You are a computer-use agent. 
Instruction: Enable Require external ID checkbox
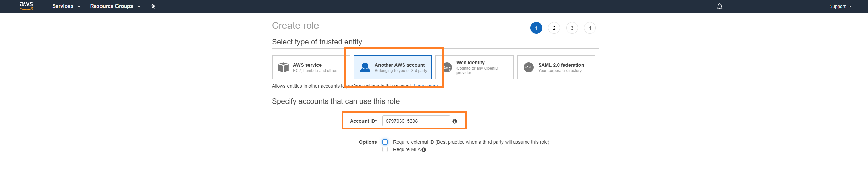(385, 142)
